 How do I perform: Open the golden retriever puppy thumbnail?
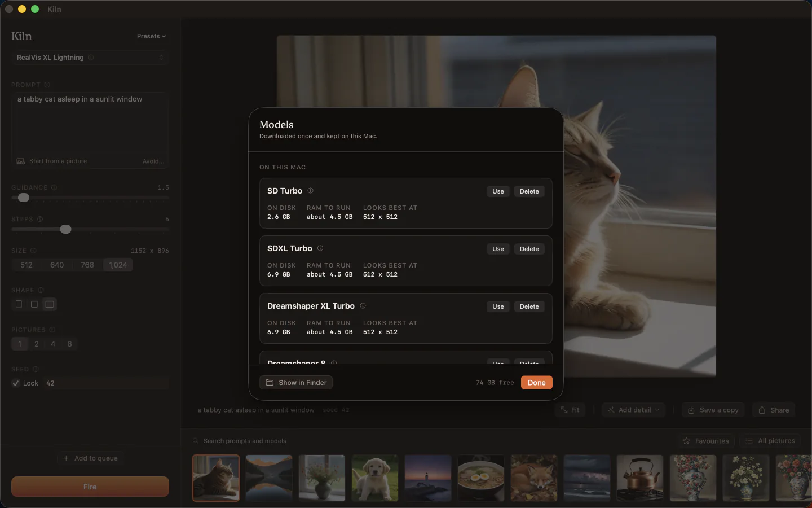tap(375, 478)
